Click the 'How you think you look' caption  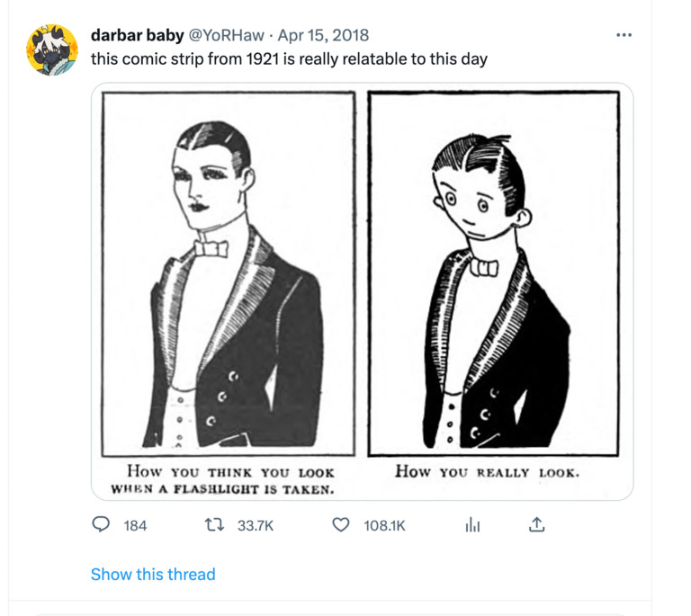[x=223, y=480]
